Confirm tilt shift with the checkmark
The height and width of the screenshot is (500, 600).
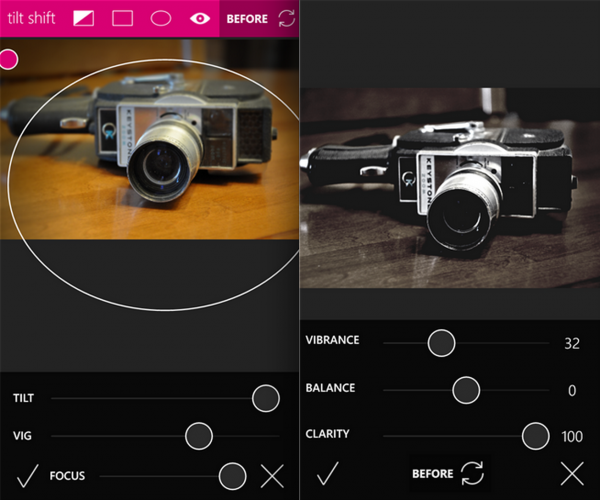(x=27, y=475)
